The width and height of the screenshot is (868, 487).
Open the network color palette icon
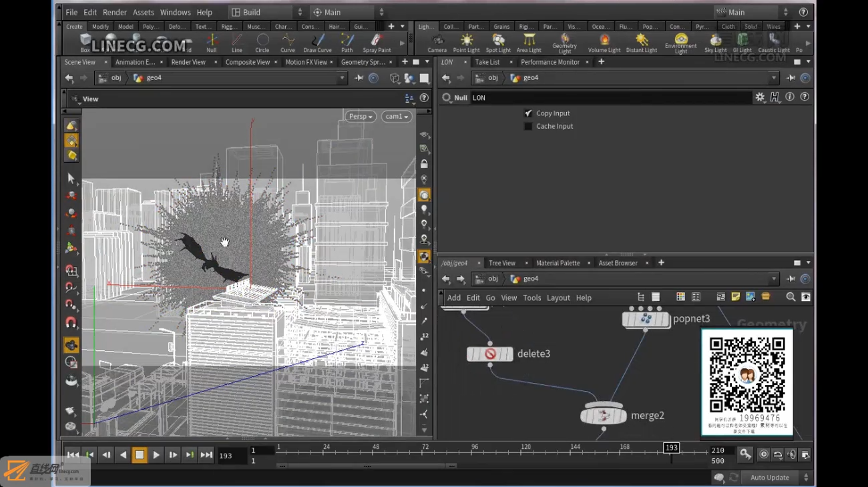(680, 298)
